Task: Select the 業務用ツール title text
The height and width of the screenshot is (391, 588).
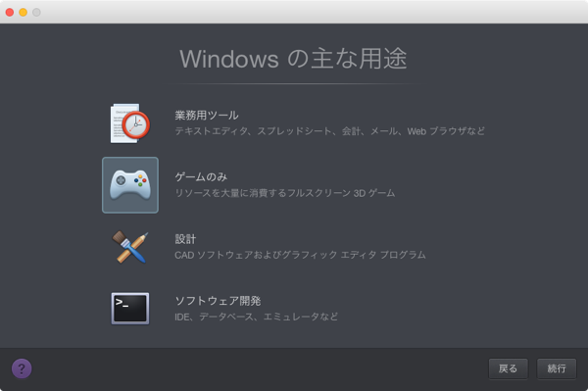Action: [x=207, y=115]
